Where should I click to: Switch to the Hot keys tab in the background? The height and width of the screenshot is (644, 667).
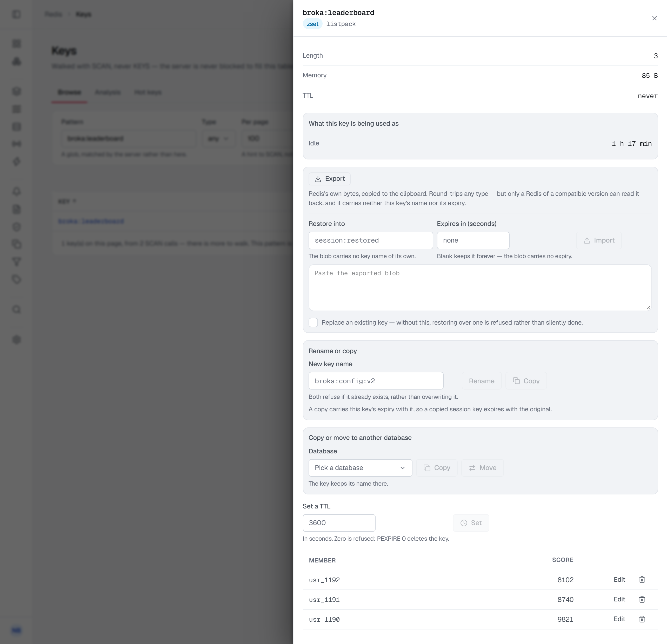click(x=148, y=92)
